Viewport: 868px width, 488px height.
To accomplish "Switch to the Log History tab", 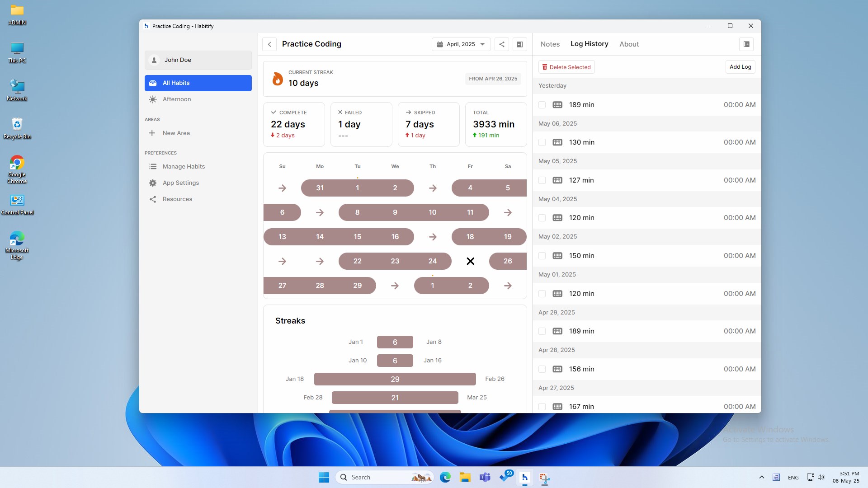I will tap(590, 44).
